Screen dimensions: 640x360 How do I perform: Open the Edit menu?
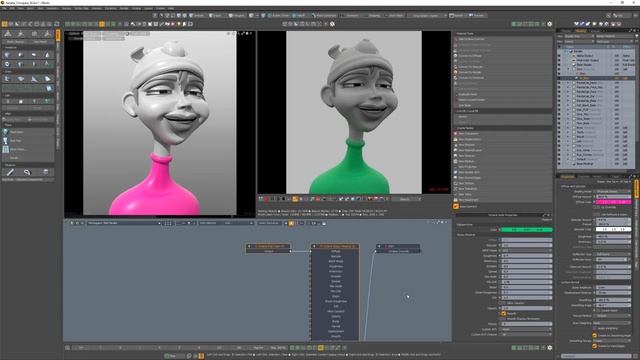pyautogui.click(x=12, y=8)
